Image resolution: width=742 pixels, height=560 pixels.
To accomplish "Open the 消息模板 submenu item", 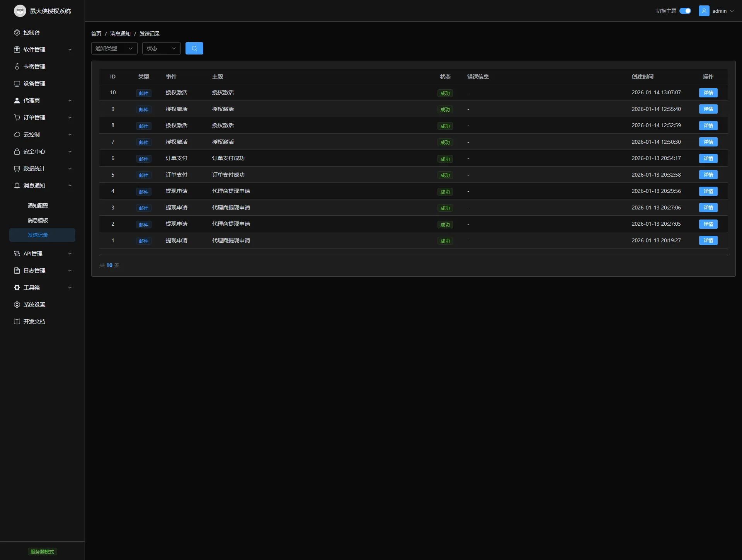I will [x=38, y=220].
